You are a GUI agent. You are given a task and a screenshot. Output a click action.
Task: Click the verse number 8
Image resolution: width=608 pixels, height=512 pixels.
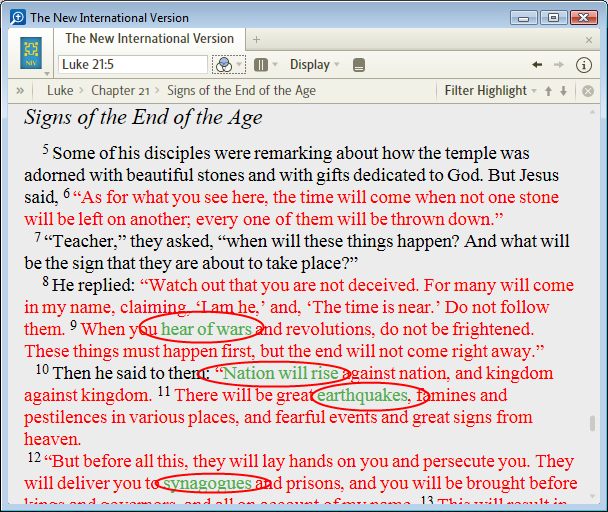(x=45, y=281)
